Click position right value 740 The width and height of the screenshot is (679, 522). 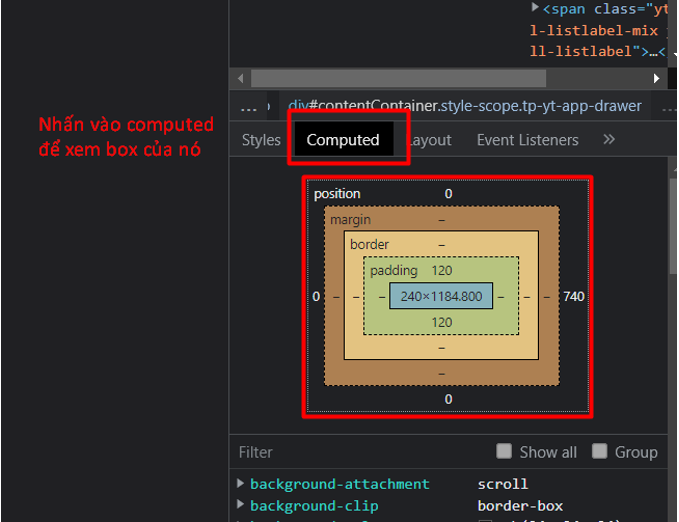tap(574, 297)
